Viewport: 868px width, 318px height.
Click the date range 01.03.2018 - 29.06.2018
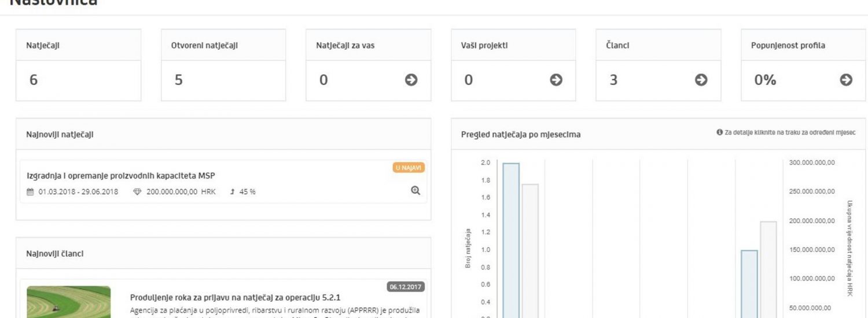79,192
